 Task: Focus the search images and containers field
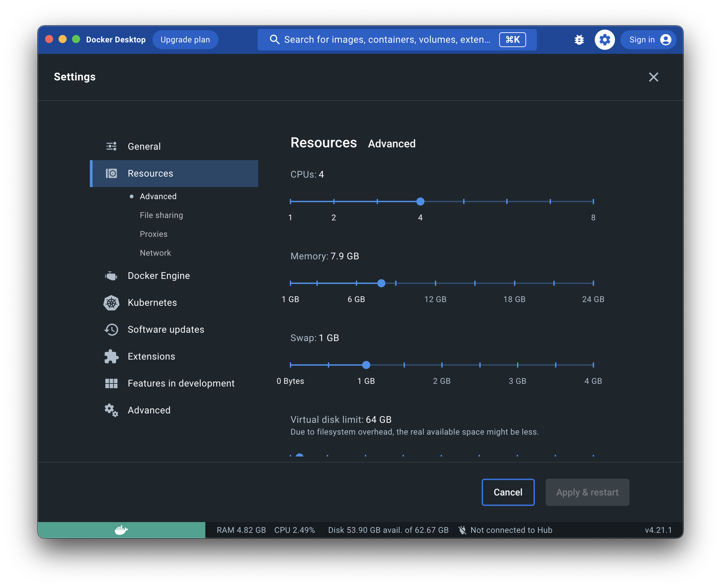(x=397, y=40)
